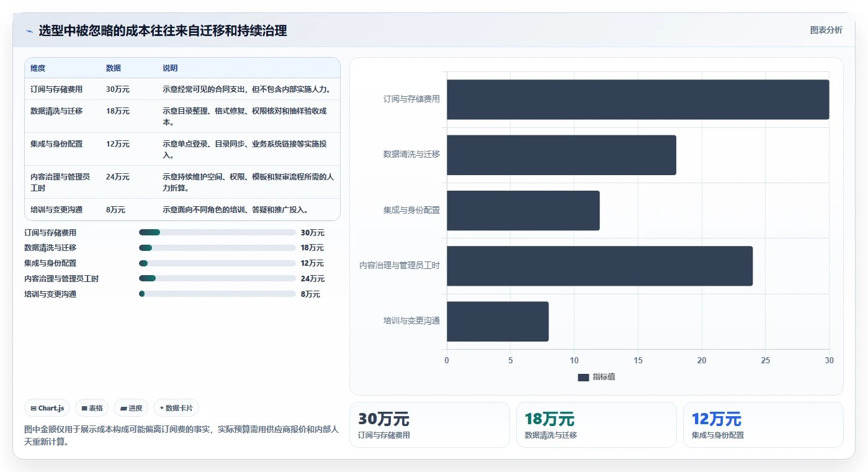The width and height of the screenshot is (868, 472).
Task: Click the 维度 column header
Action: [38, 68]
